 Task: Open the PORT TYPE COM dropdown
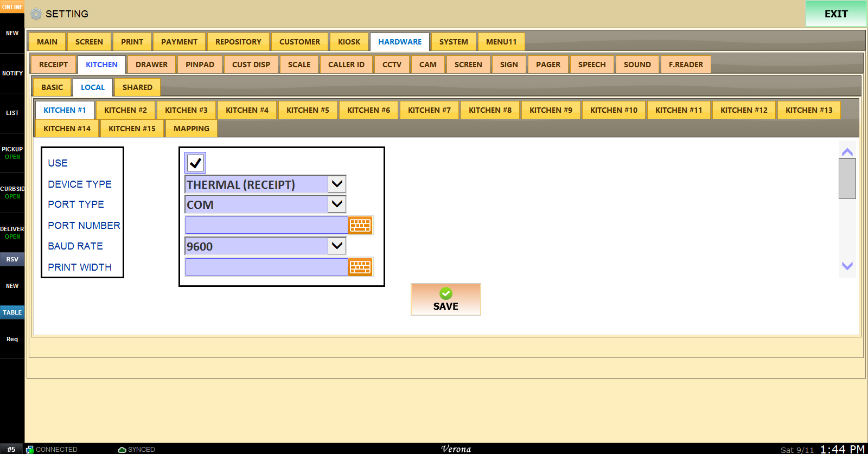coord(337,204)
